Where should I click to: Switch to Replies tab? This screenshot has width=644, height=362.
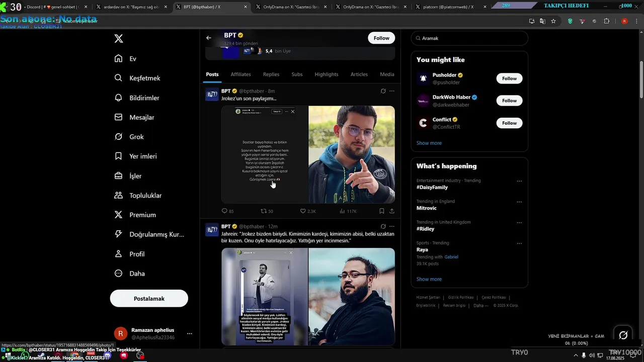pyautogui.click(x=271, y=74)
